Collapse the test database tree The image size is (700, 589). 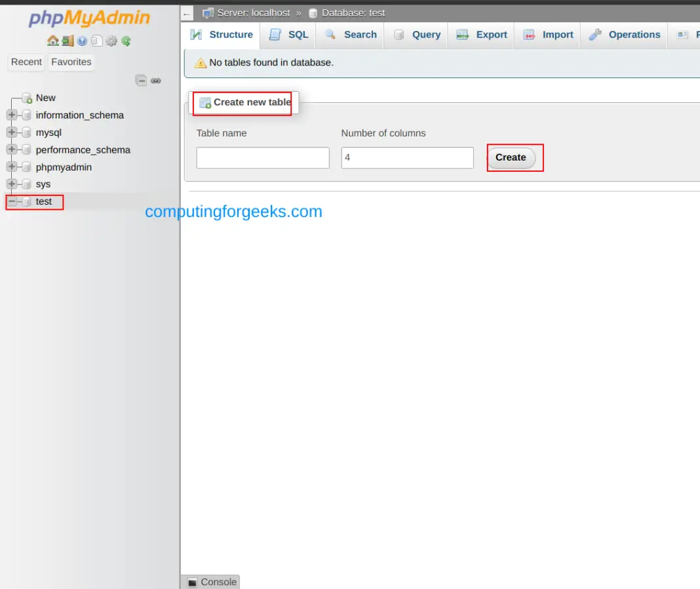(10, 201)
